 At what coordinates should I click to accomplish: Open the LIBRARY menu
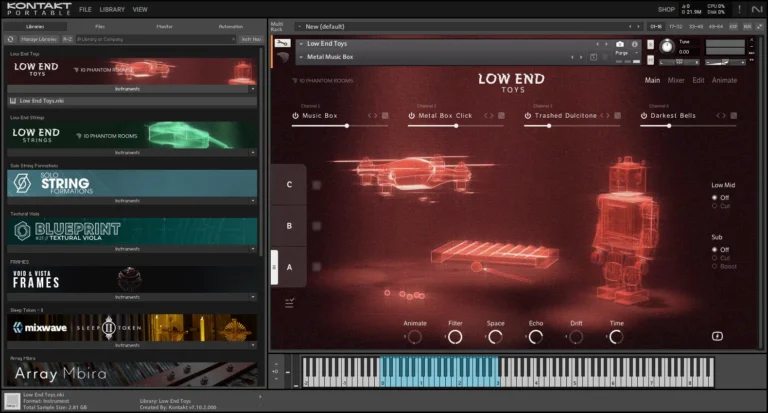tap(112, 9)
